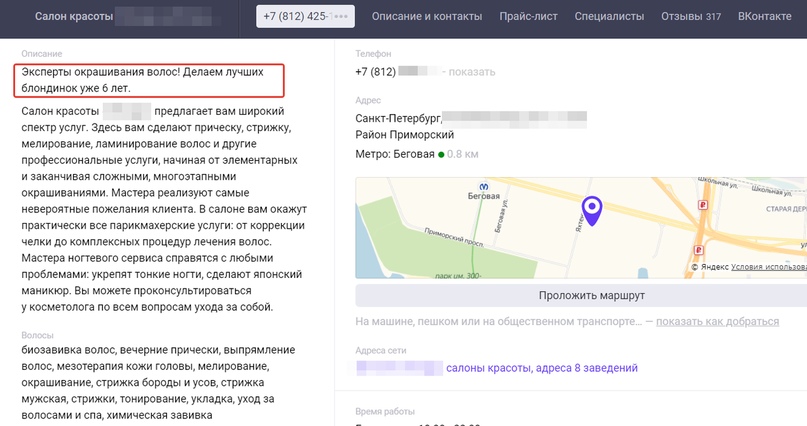Click the Описание section label
Screen dimensions: 807x426
(42, 54)
